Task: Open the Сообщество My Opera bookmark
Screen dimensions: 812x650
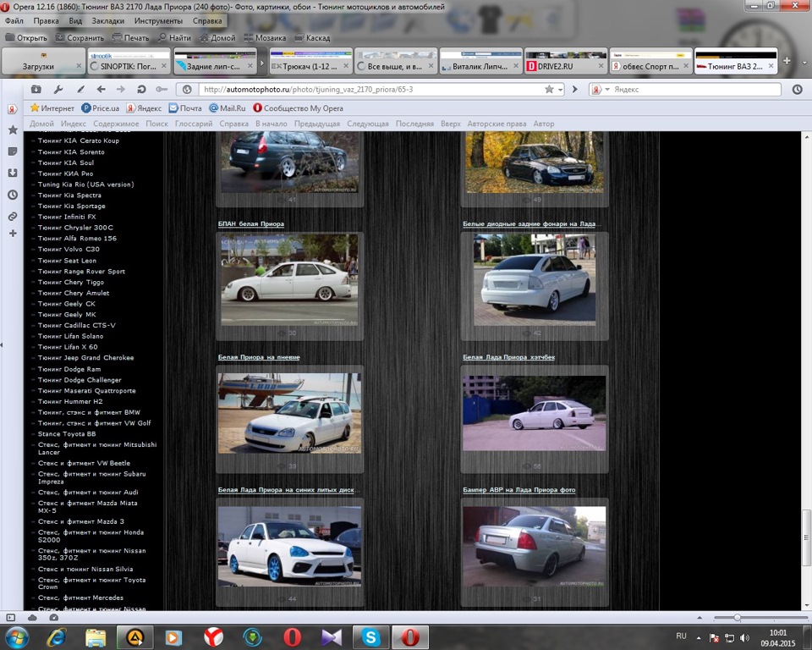Action: (299, 107)
